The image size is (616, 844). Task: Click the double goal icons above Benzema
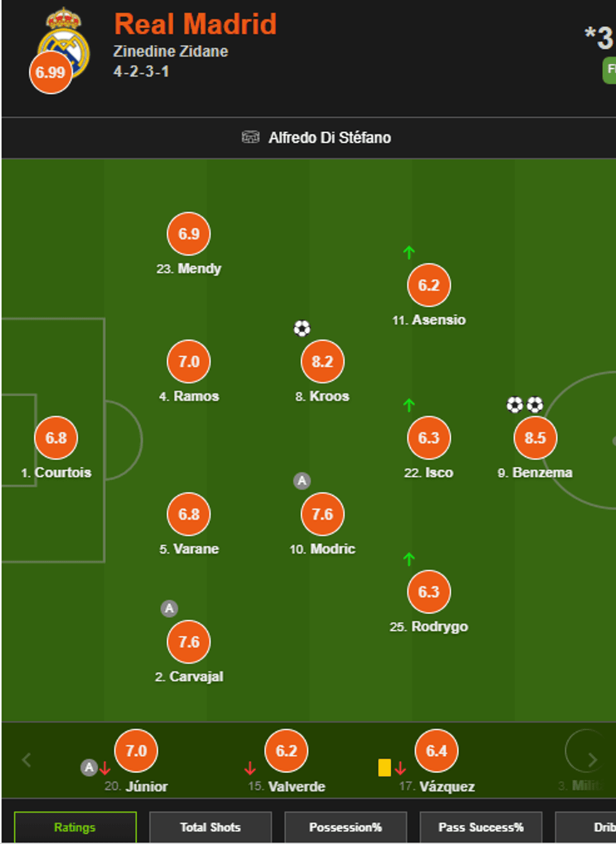(x=525, y=405)
